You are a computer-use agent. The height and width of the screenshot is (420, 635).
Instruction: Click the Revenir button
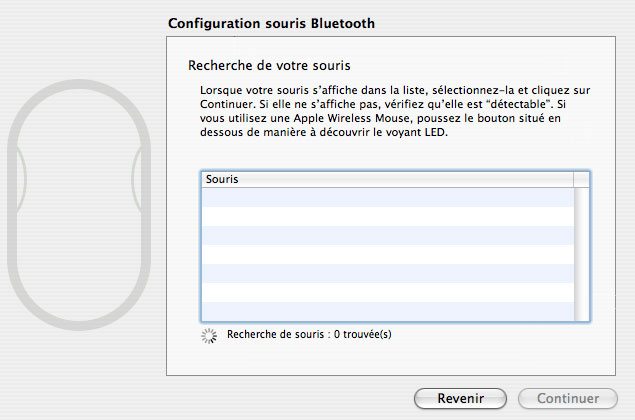coord(460,398)
